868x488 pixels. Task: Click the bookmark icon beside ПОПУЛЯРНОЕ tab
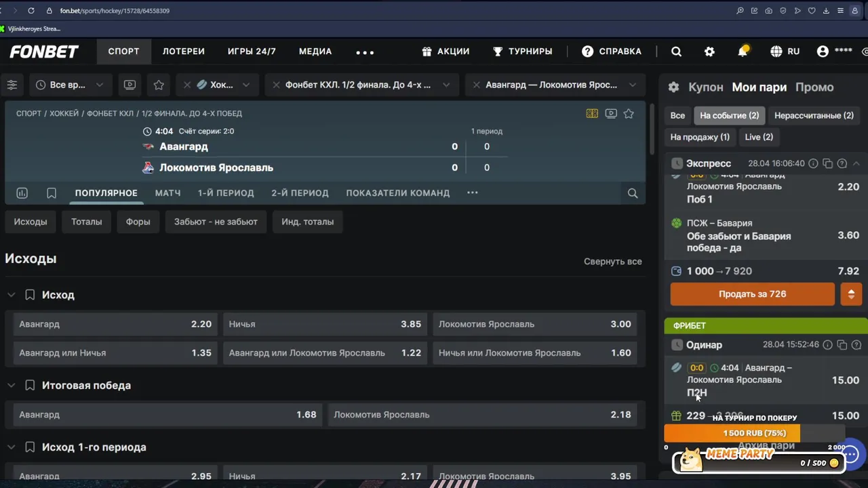52,193
